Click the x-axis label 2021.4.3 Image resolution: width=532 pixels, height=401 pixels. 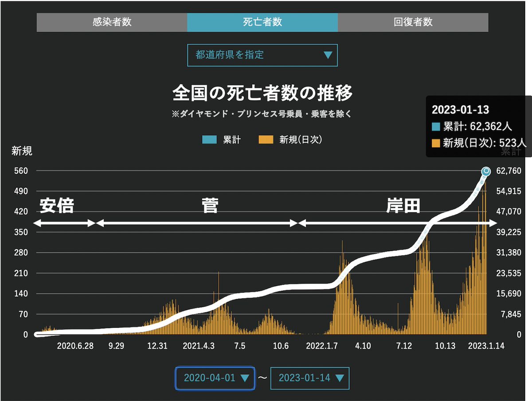click(x=199, y=346)
